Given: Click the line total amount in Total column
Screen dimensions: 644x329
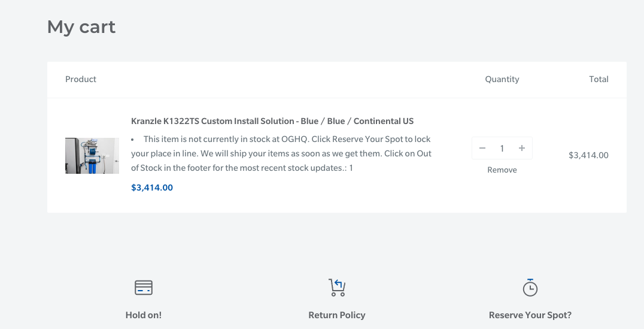Looking at the screenshot, I should coord(588,155).
